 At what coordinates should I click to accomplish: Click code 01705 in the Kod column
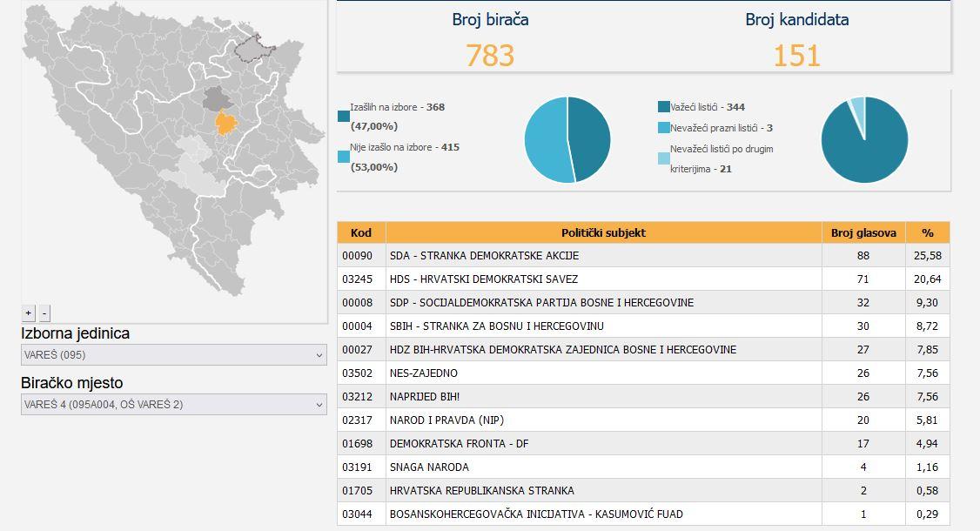tap(357, 490)
